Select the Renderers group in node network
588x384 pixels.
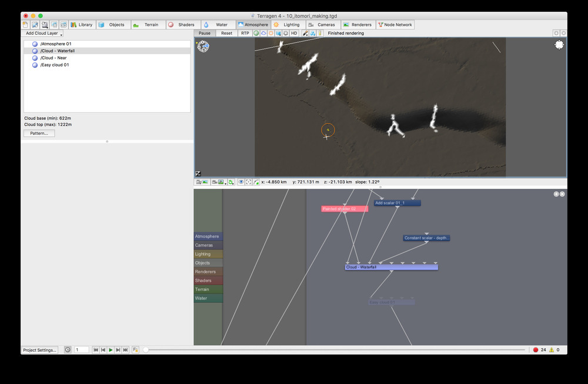(208, 272)
